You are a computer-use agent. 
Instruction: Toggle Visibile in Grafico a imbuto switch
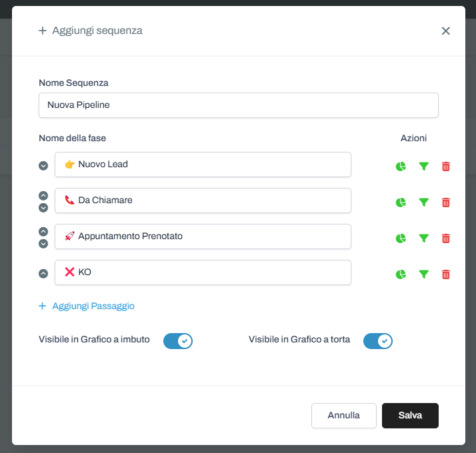click(178, 341)
